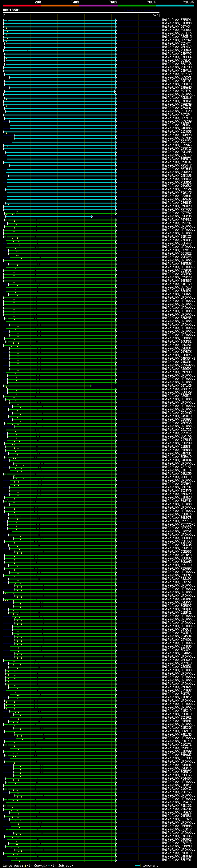Select the hit UniRef100_A7PHG1
The image size is (197, 868).
coord(176,101)
